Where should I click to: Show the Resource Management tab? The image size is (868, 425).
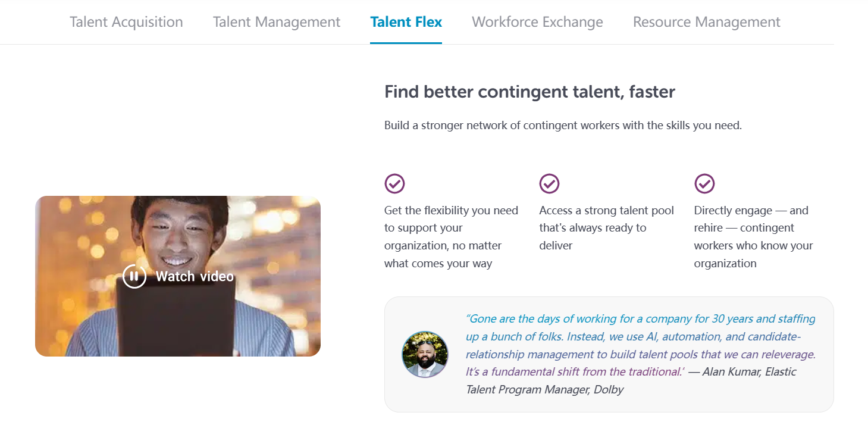pos(707,22)
